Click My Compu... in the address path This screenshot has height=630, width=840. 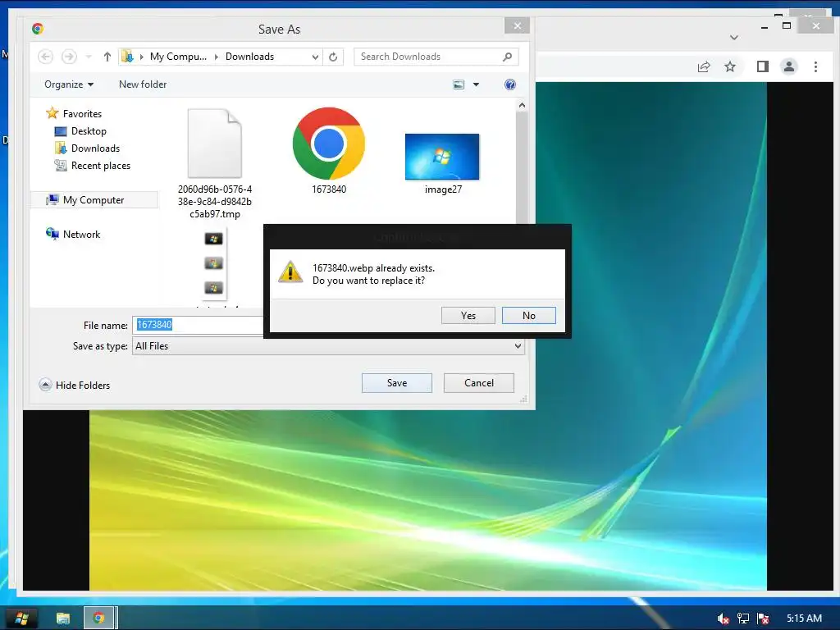(x=178, y=57)
